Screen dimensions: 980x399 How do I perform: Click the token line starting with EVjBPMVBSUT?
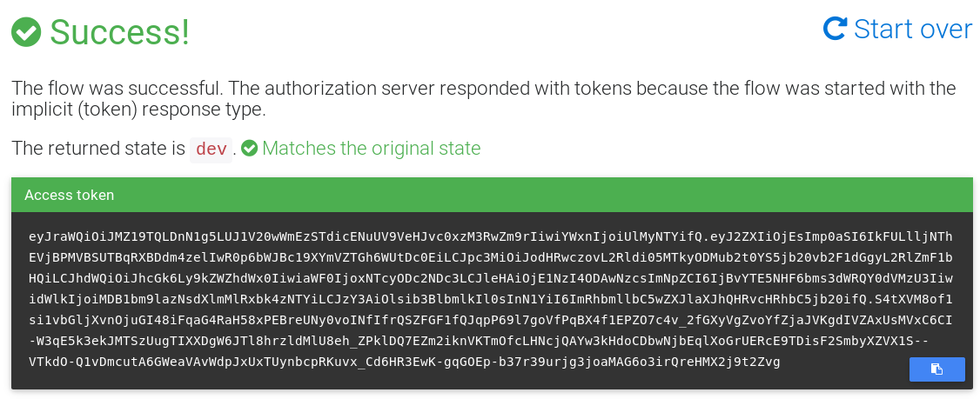click(x=490, y=257)
